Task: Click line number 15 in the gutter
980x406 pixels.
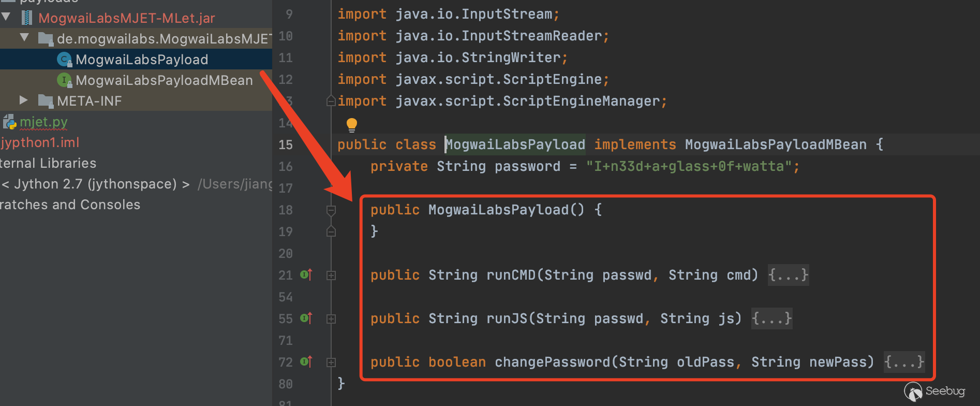Action: 286,144
